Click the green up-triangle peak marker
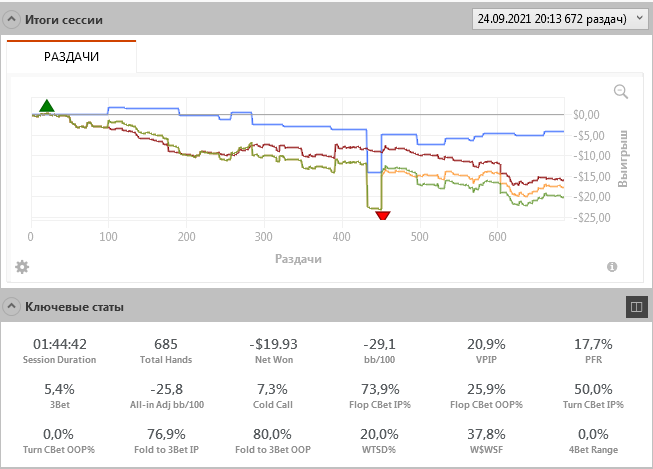This screenshot has width=653, height=469. point(45,105)
